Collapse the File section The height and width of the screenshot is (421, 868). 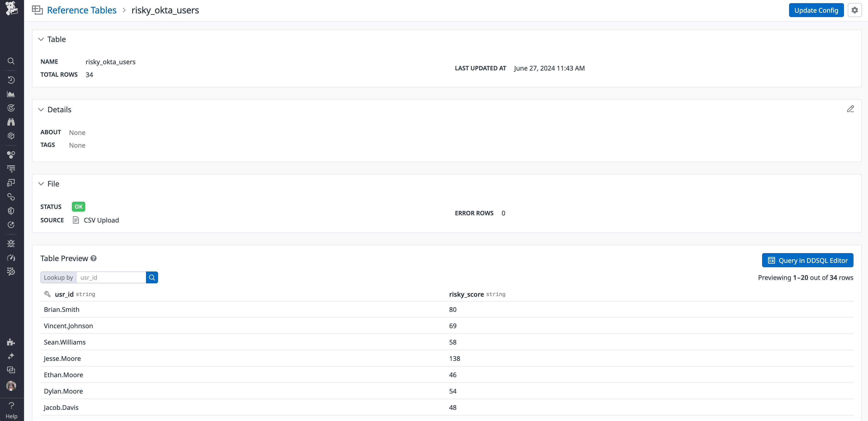[x=41, y=183]
